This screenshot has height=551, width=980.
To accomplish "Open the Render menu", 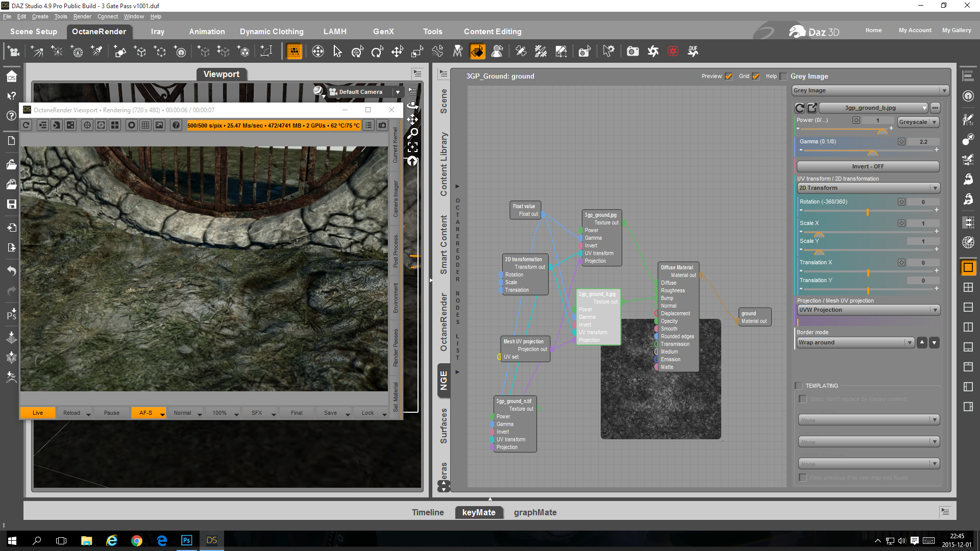I will [82, 16].
